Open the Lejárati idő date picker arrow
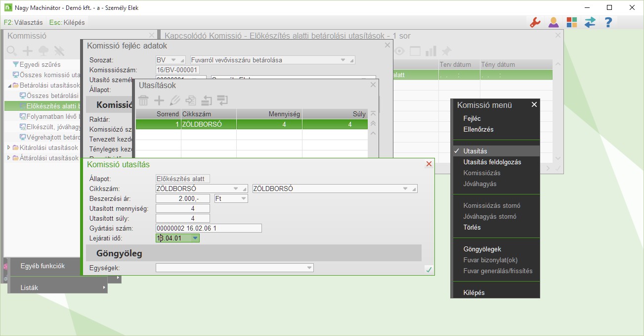The image size is (644, 336). pyautogui.click(x=196, y=238)
